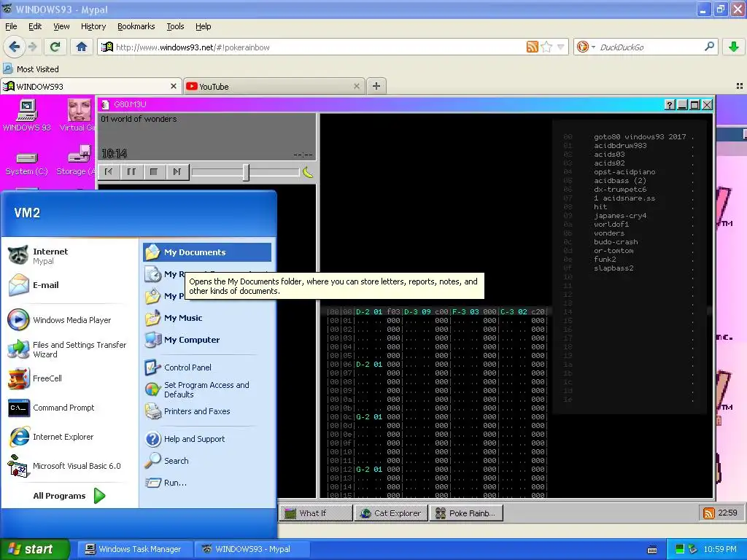
Task: Open Control Panel
Action: (x=207, y=367)
